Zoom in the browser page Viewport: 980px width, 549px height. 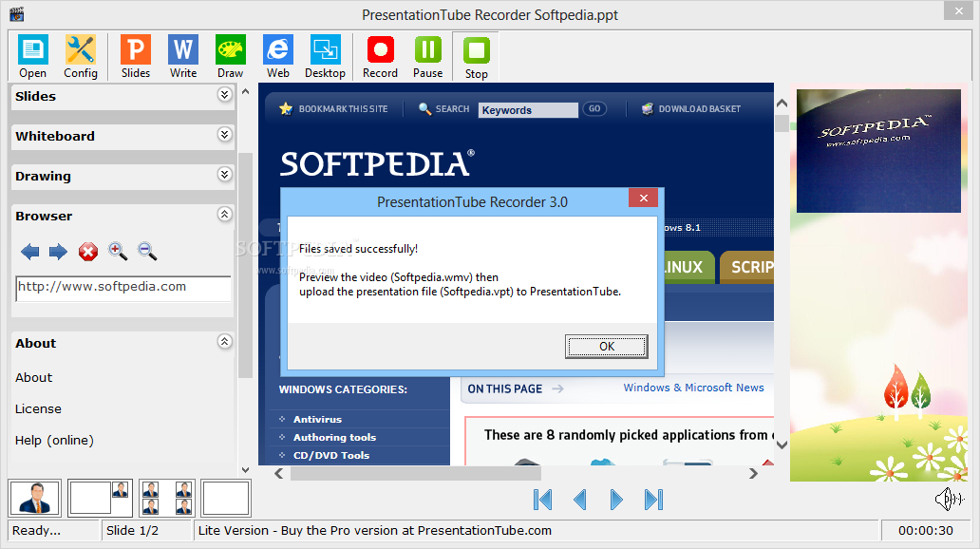[118, 252]
